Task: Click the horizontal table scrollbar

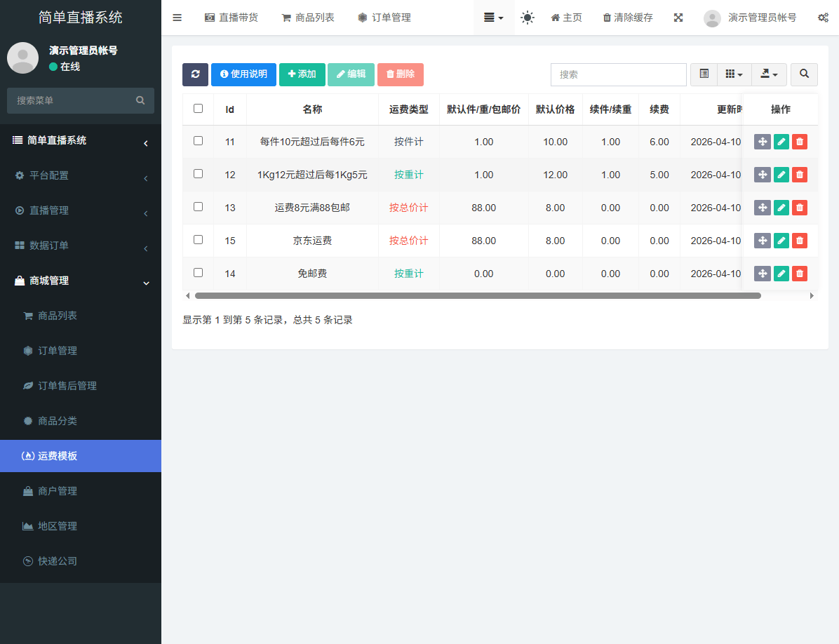Action: pyautogui.click(x=478, y=296)
